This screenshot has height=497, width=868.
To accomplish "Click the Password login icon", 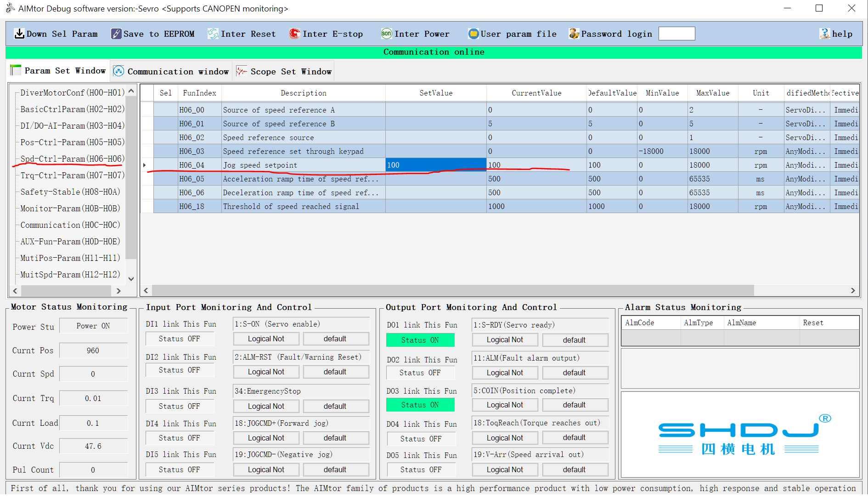I will (574, 34).
